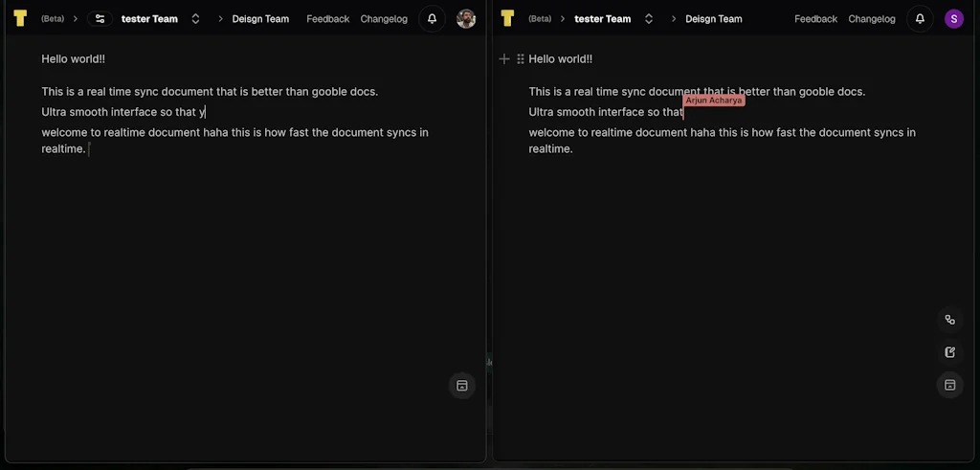Open Deisgn Team breadcrumb in left window
Viewport: 980px width, 470px height.
(260, 19)
